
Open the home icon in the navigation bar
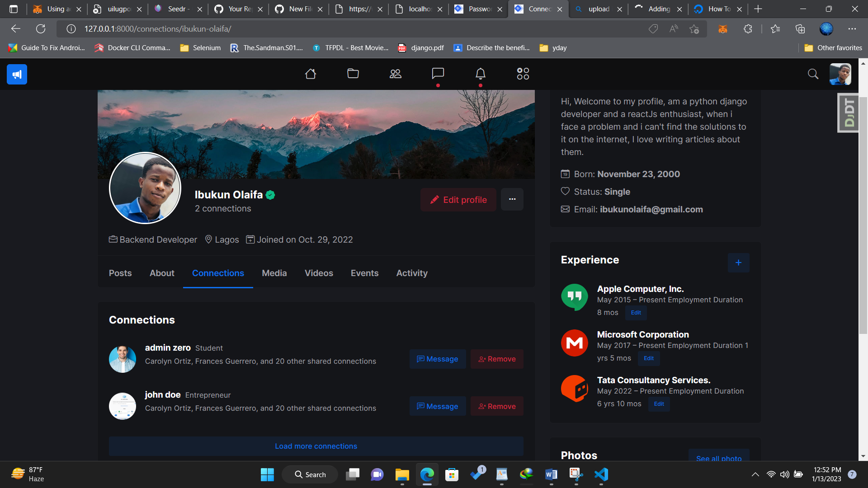(311, 74)
